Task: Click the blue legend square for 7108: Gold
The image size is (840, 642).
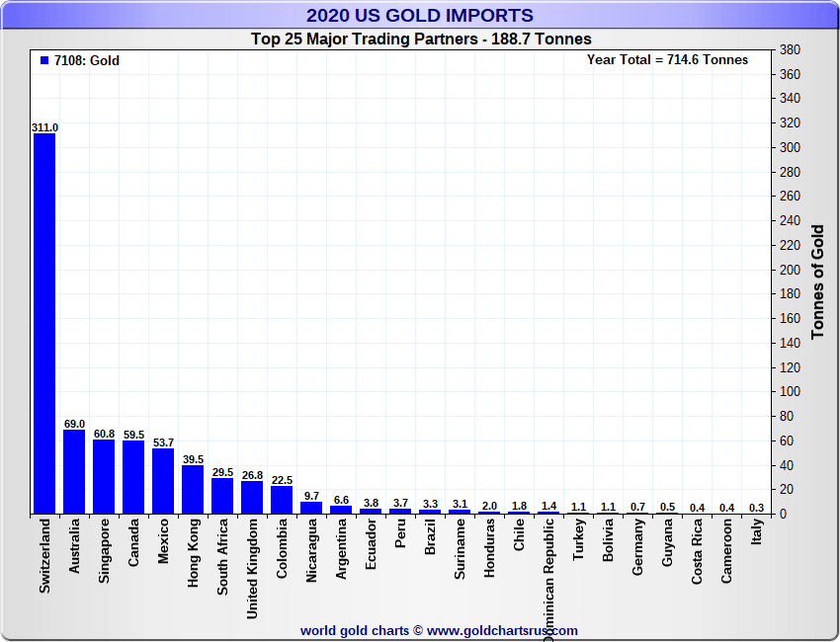Action: point(43,60)
